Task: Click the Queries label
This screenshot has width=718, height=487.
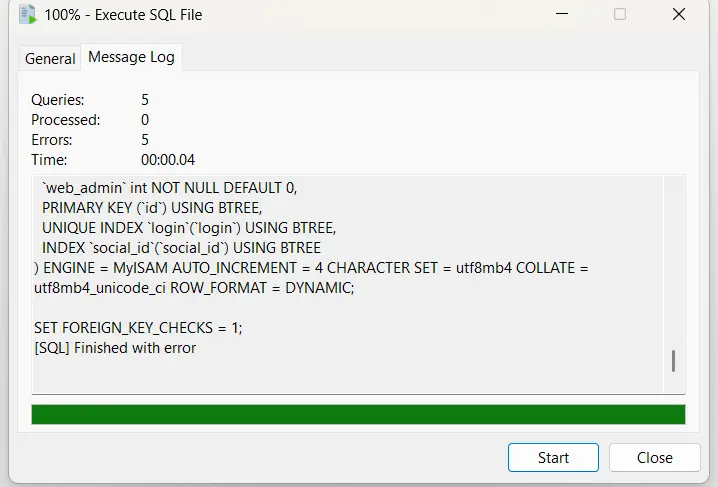Action: coord(57,100)
